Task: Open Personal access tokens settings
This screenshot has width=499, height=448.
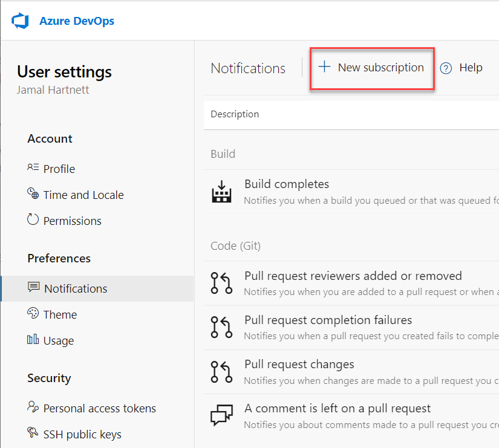Action: coord(100,409)
